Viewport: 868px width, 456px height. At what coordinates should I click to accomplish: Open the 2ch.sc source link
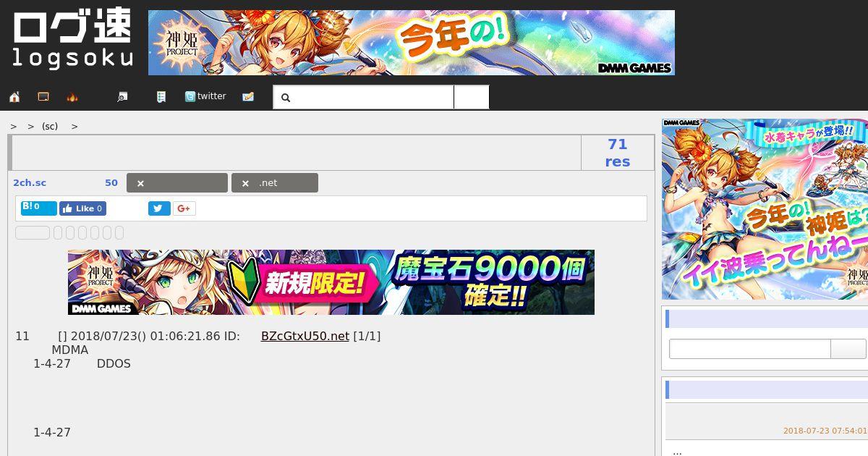(30, 183)
